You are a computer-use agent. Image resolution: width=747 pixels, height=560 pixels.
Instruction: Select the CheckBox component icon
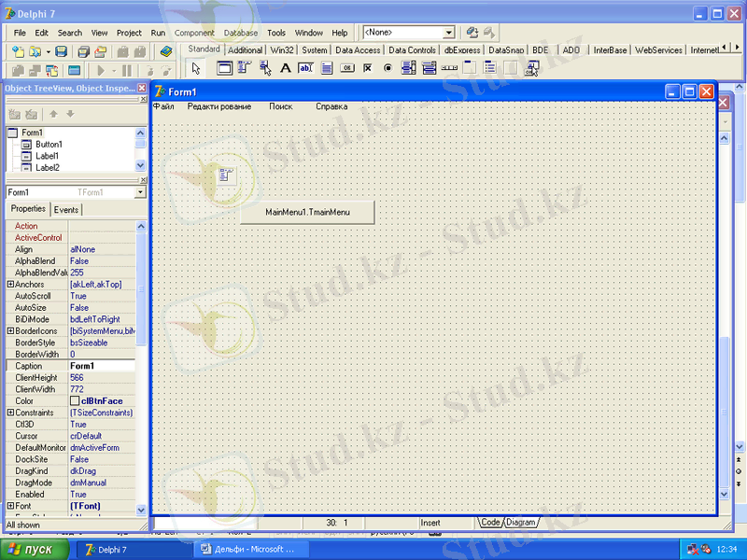[x=367, y=68]
